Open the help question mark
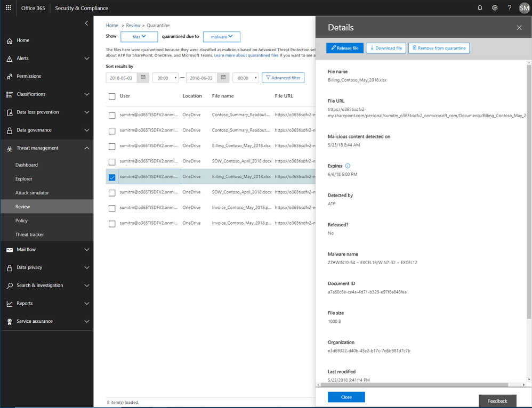Image resolution: width=532 pixels, height=408 pixels. (x=509, y=7)
